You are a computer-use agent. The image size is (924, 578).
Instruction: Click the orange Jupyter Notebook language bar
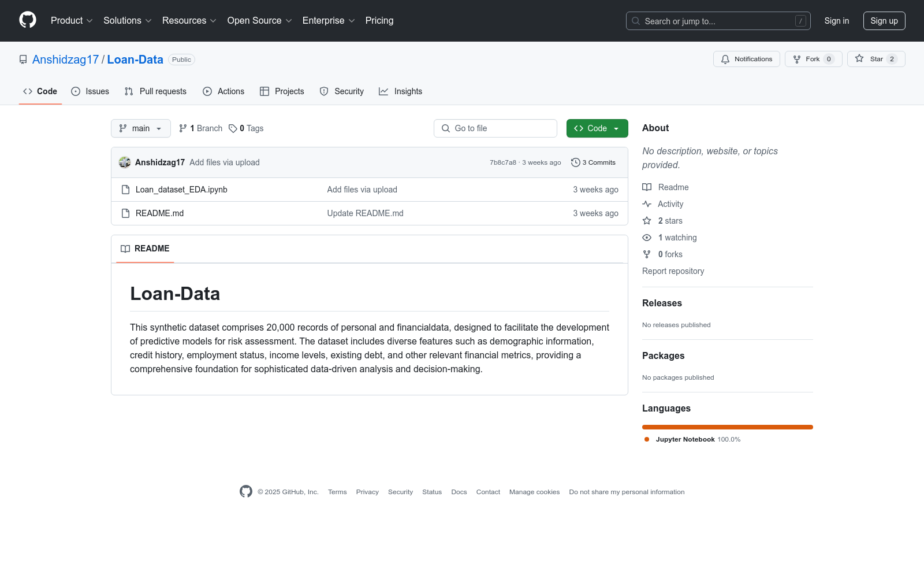click(728, 427)
